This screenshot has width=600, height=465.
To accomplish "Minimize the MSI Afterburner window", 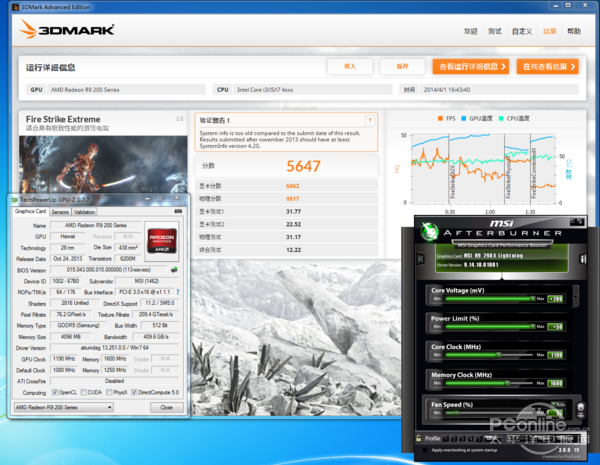I will (x=573, y=222).
